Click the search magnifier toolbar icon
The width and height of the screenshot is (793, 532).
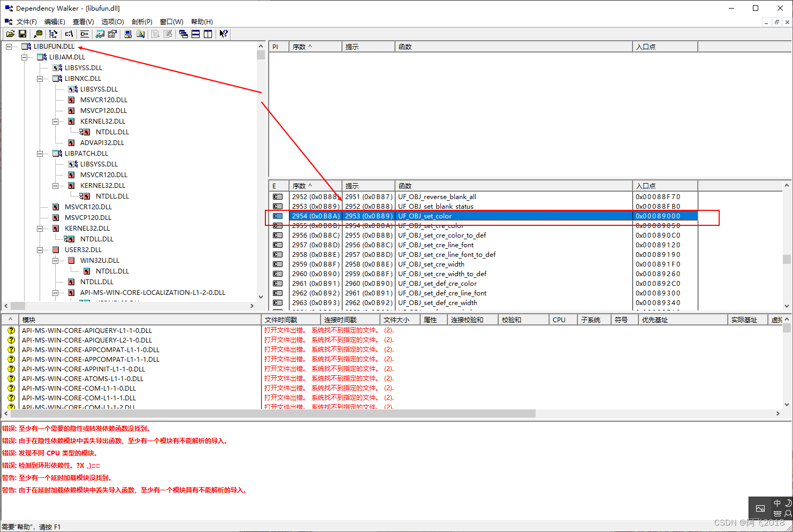pyautogui.click(x=140, y=34)
